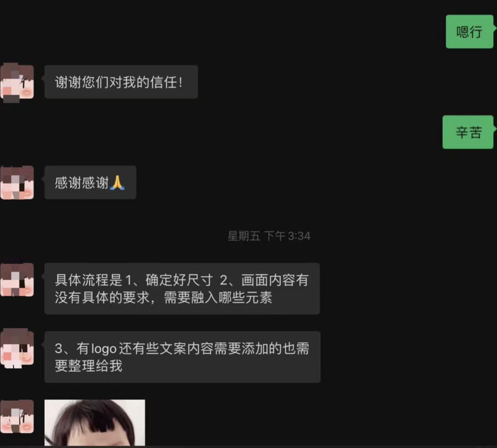Open avatar beside '3、有logo' message
The height and width of the screenshot is (448, 497).
[x=17, y=348]
